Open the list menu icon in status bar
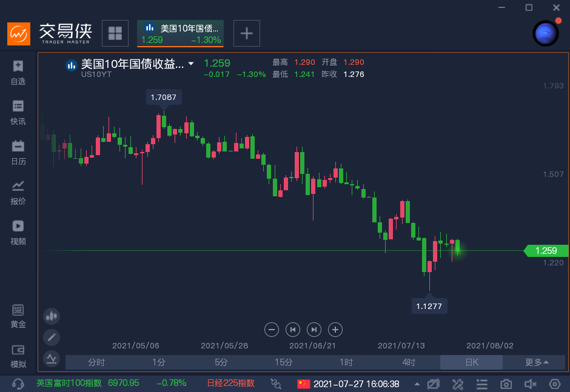Screen dimensions: 570x392 pos(482,384)
